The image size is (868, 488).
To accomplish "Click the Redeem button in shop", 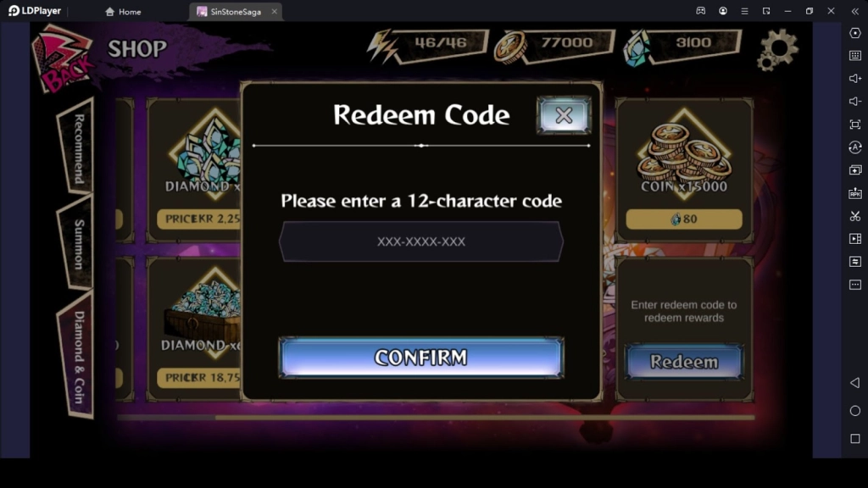I will 684,361.
